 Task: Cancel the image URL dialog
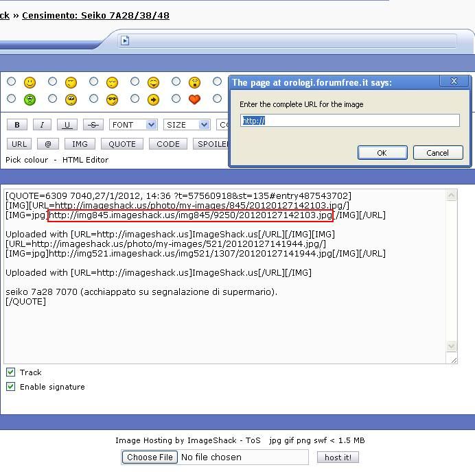437,153
